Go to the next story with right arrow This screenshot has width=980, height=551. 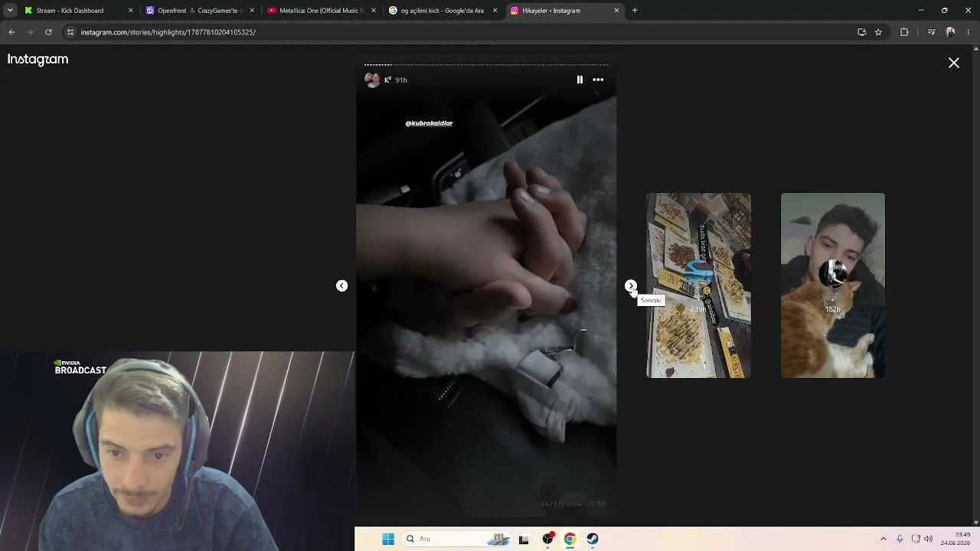coord(630,286)
